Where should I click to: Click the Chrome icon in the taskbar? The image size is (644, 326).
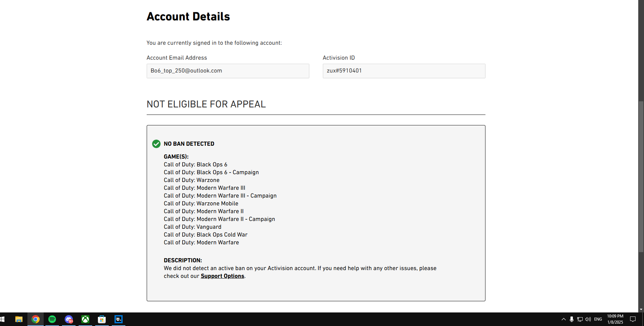click(36, 319)
